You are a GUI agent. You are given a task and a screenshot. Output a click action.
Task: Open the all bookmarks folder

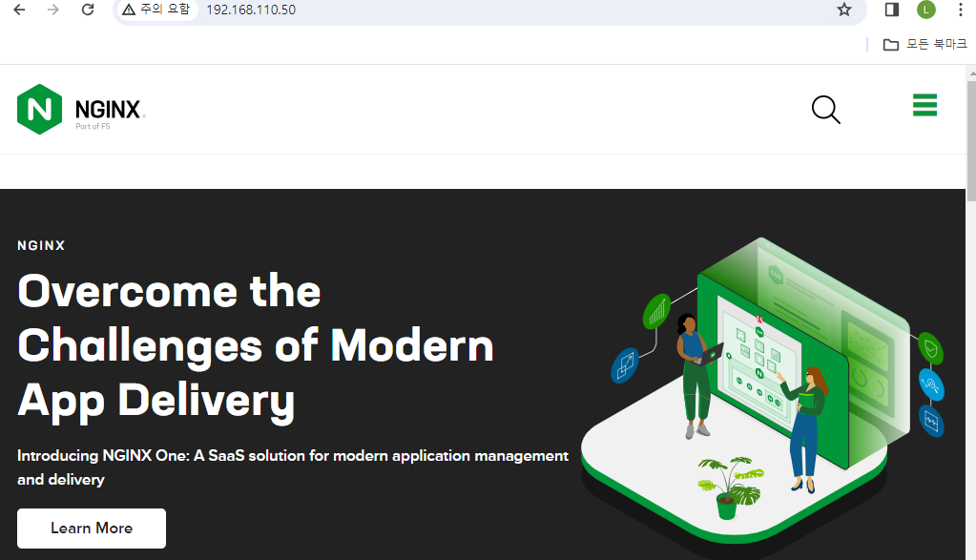925,44
